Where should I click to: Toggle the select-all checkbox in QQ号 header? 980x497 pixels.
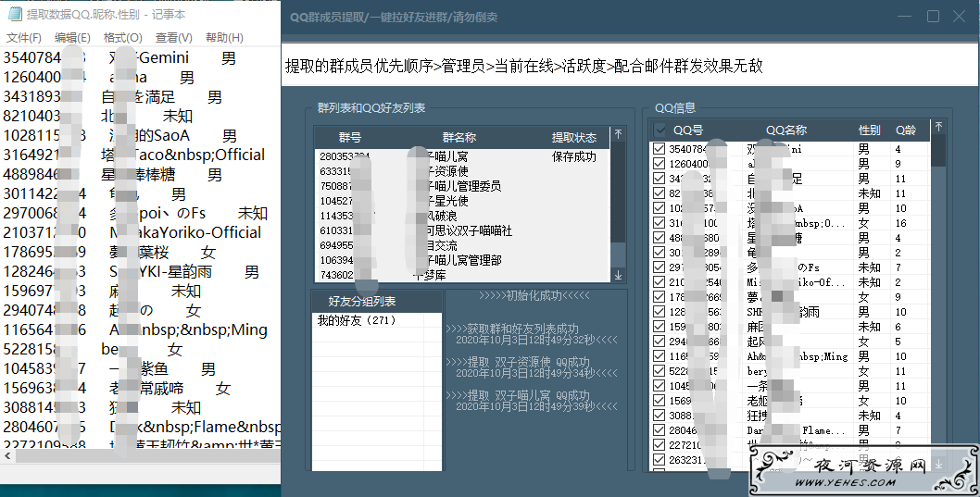click(x=660, y=130)
